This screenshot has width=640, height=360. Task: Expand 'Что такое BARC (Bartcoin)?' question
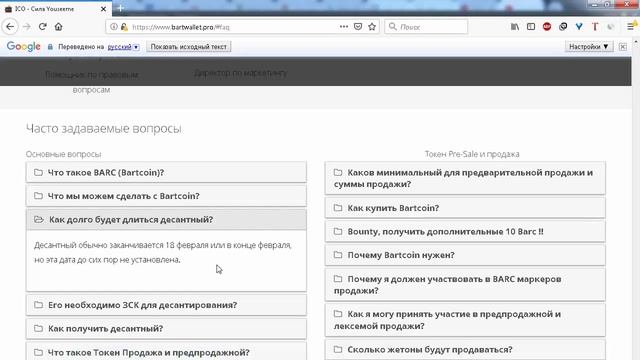(x=166, y=172)
